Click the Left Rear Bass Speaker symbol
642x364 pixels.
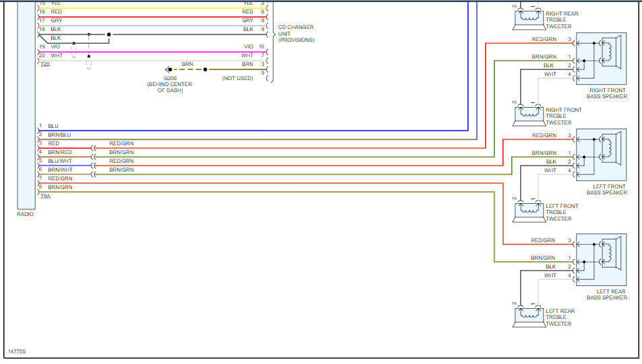tap(601, 260)
